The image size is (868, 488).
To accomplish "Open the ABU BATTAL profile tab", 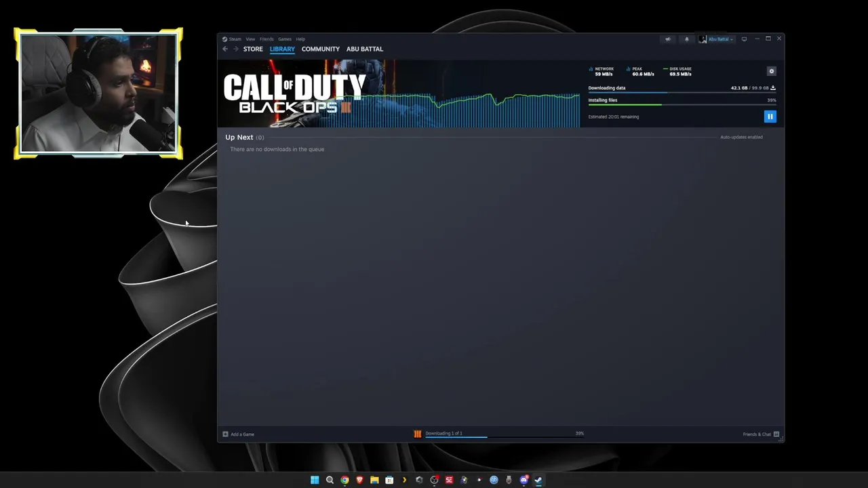I will coord(365,49).
